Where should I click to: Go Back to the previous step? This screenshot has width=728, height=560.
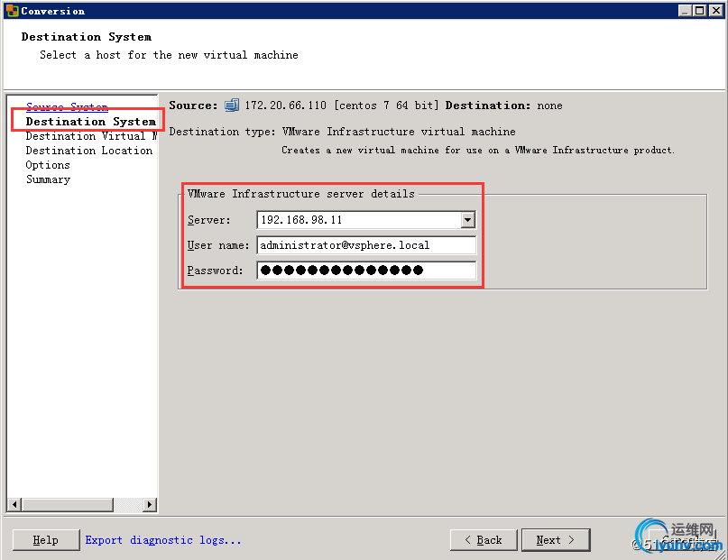(484, 540)
